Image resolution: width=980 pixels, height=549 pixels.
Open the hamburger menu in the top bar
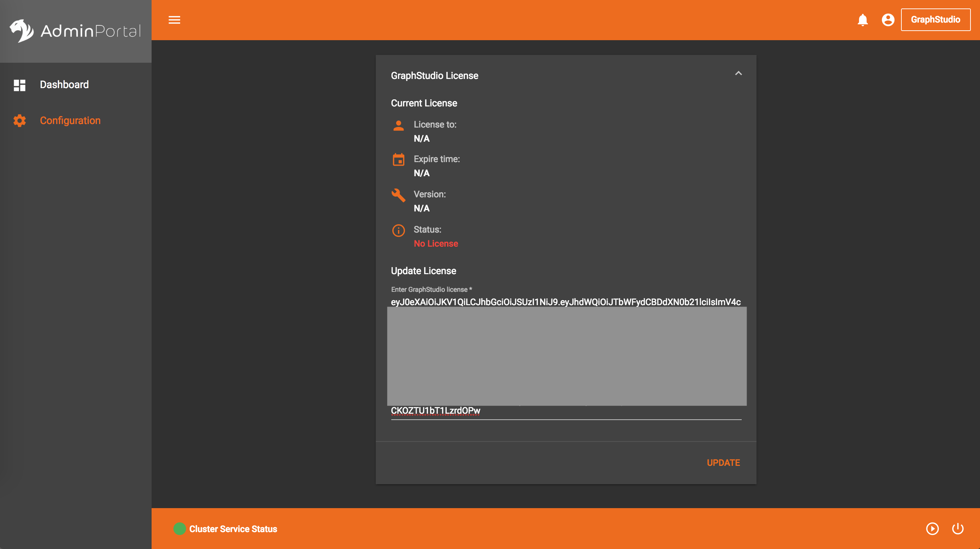(x=174, y=20)
